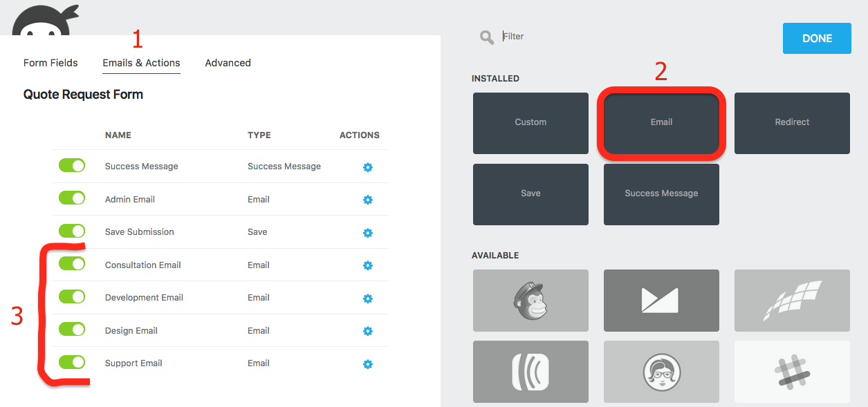Screen dimensions: 868x407
Task: Open the Advanced tab
Action: [228, 63]
